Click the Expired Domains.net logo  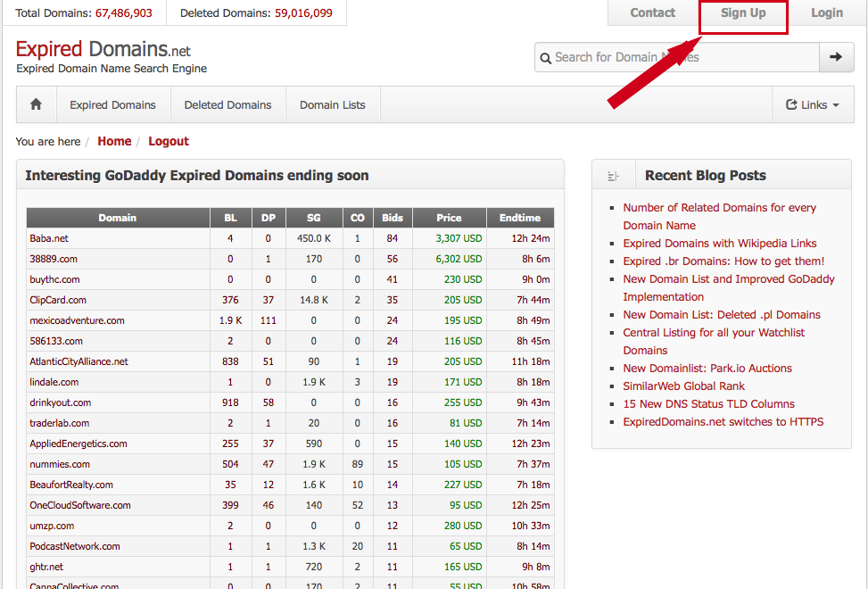(x=103, y=49)
